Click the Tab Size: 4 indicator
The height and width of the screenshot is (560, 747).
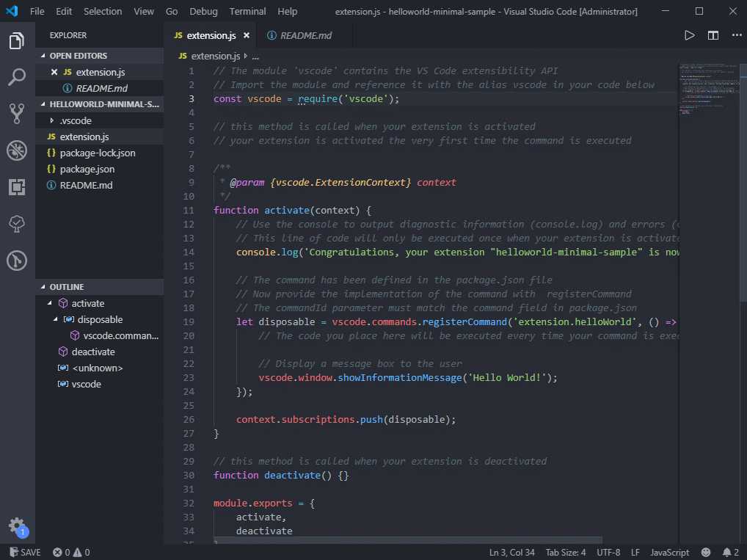[x=566, y=553]
